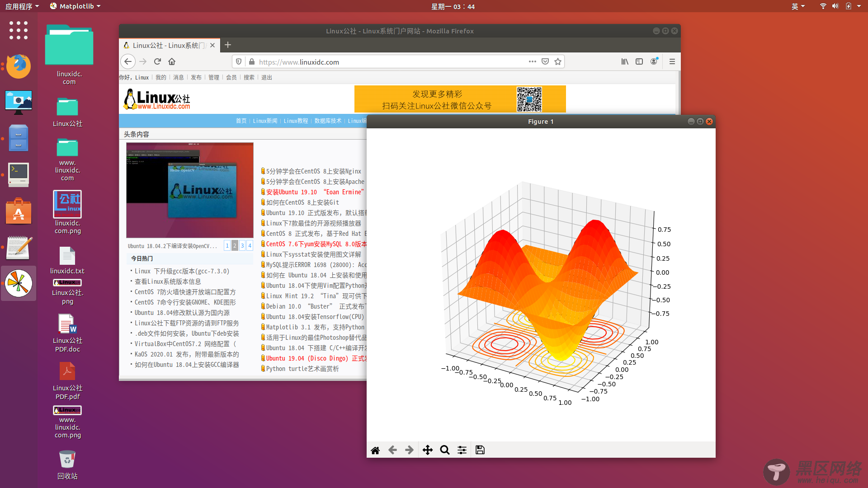Save the figure with disk icon
Image resolution: width=868 pixels, height=488 pixels.
coord(480,450)
